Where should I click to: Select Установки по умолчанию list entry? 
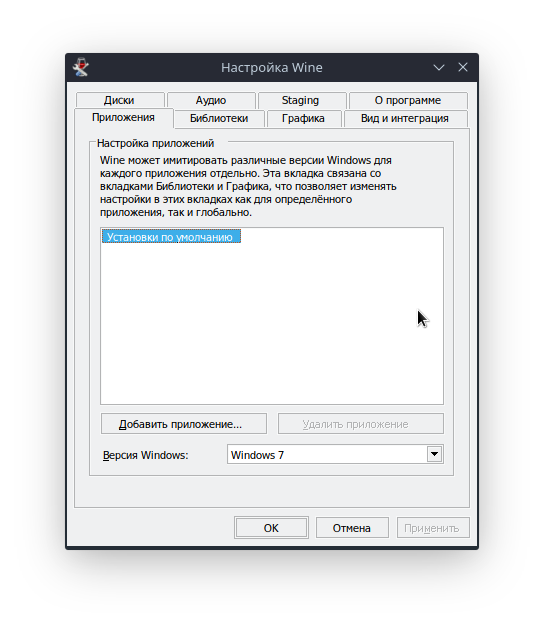[171, 237]
